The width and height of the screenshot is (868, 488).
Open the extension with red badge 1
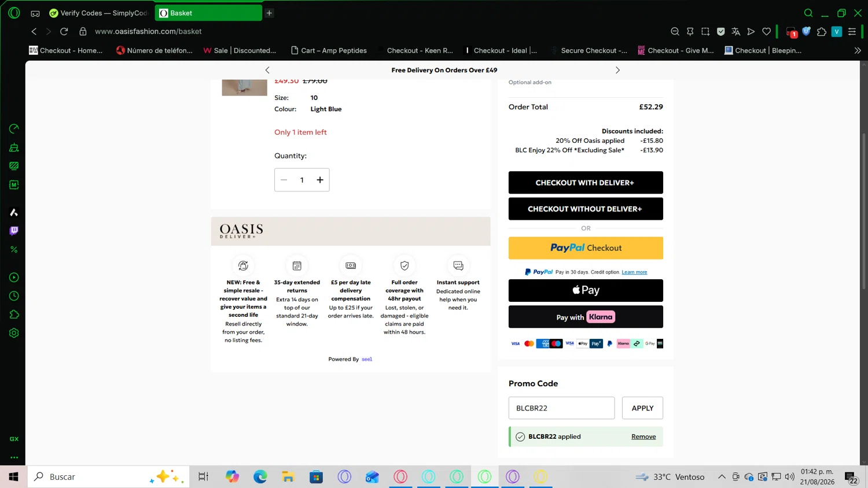click(x=791, y=32)
